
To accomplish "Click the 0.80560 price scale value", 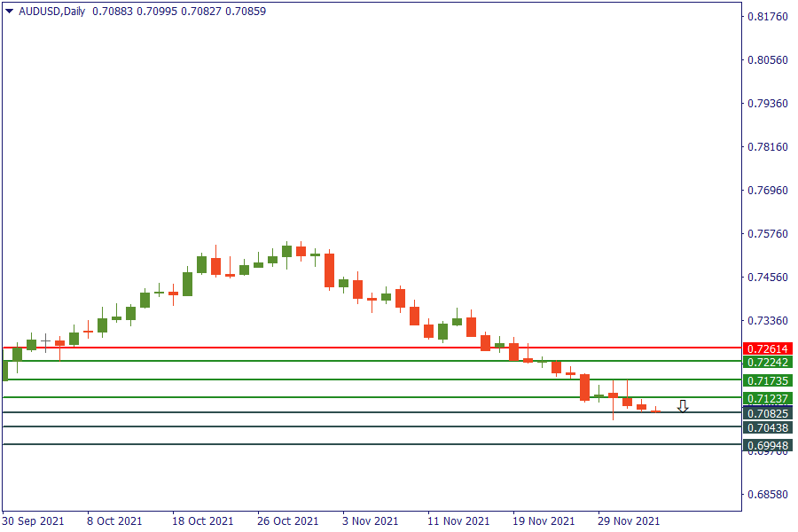I will [x=768, y=60].
